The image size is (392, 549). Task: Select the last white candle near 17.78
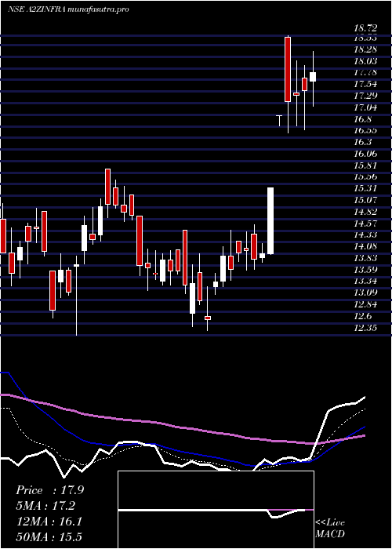click(313, 77)
